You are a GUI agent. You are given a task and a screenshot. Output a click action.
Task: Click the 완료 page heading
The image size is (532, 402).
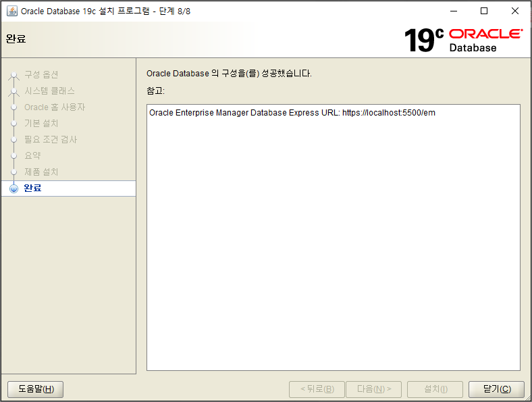click(16, 39)
